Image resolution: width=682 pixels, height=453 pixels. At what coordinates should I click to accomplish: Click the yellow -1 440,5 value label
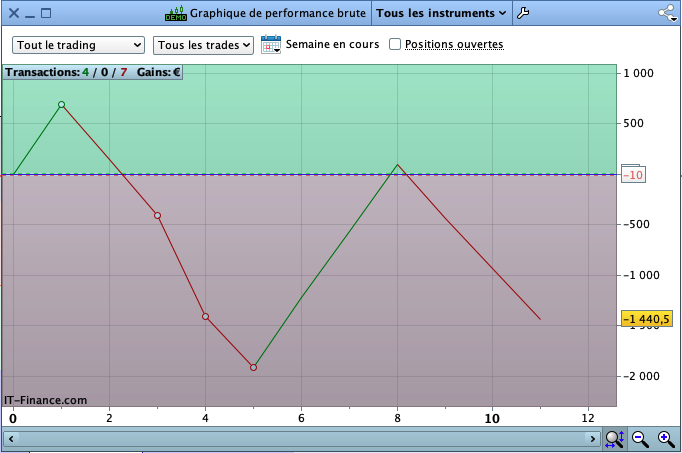[647, 319]
